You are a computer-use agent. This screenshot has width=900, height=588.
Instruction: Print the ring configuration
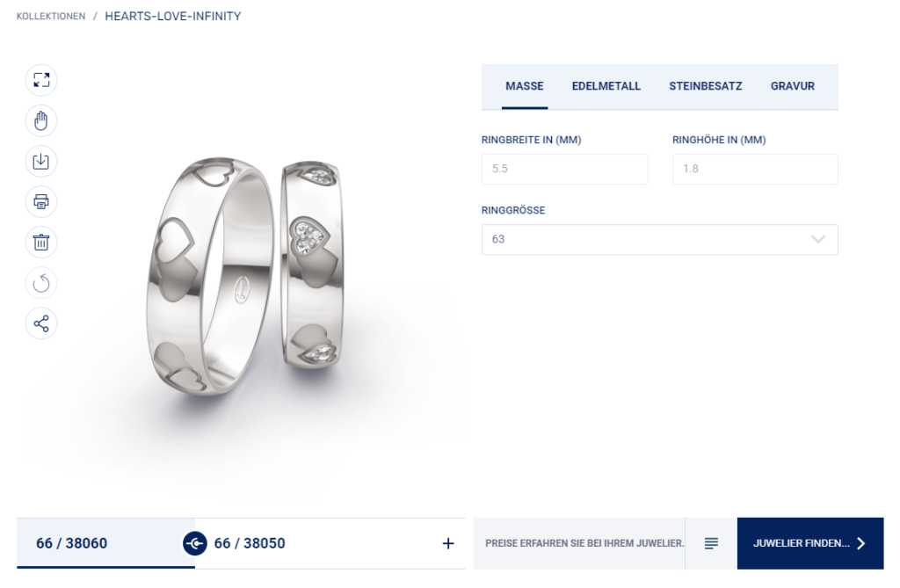tap(41, 201)
